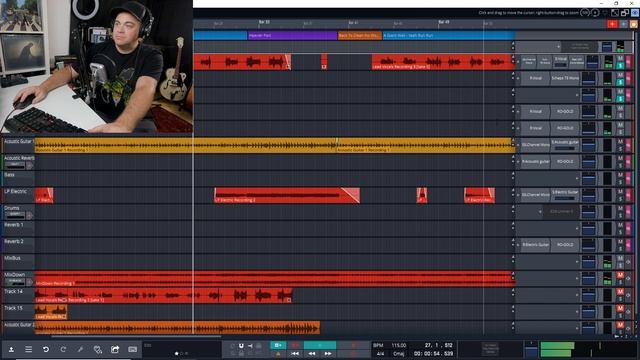Screen dimensions: 640x360
Task: Open the S:Electric Guitar send on LP Electric
Action: [565, 195]
